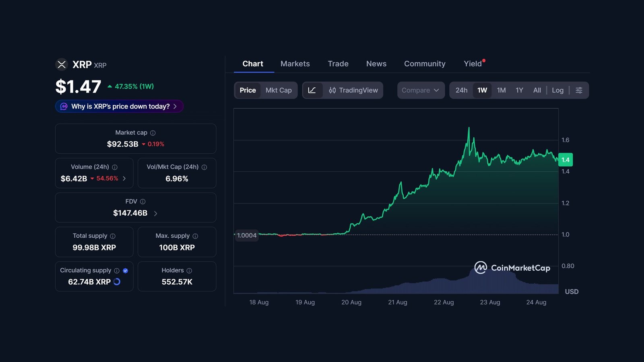The image size is (644, 362).
Task: Click the 6.96% Vol/Mkt Cap value
Action: (x=177, y=179)
